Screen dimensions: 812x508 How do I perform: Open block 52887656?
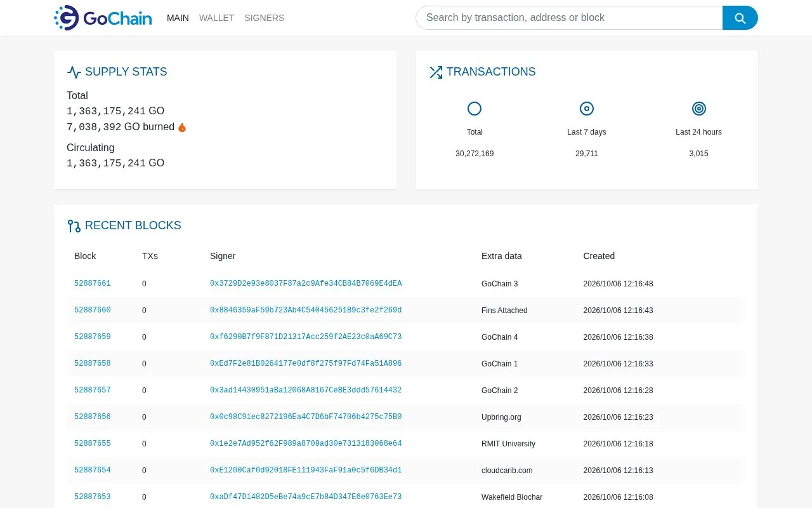click(93, 417)
